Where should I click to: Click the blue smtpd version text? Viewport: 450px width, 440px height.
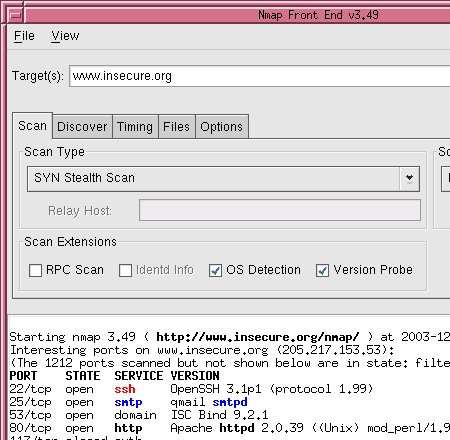tap(230, 402)
